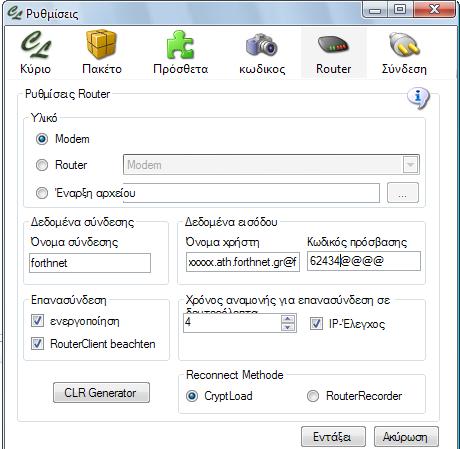The width and height of the screenshot is (460, 449).
Task: Select the Router hardware radio button
Action: (42, 165)
